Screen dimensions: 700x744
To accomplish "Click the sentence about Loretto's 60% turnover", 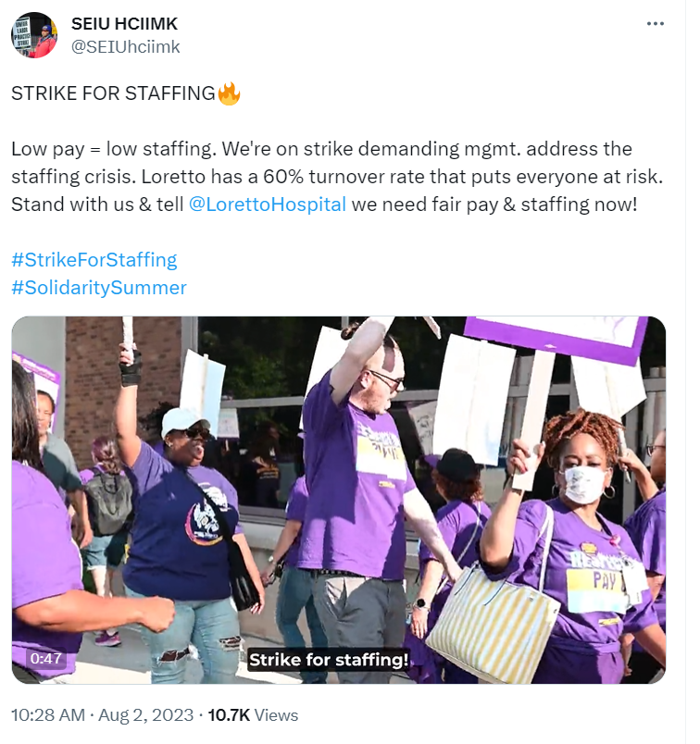I will pyautogui.click(x=402, y=177).
